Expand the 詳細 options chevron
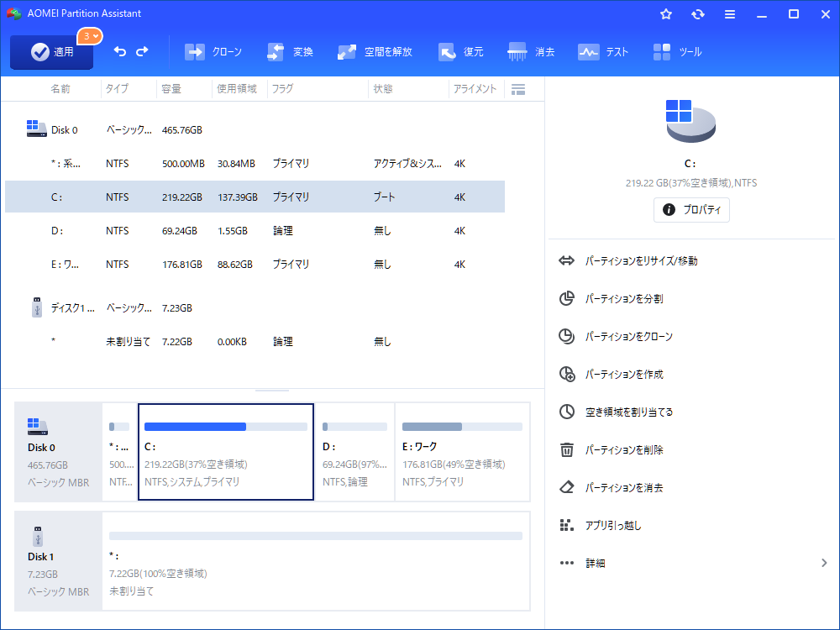840x630 pixels. [824, 563]
